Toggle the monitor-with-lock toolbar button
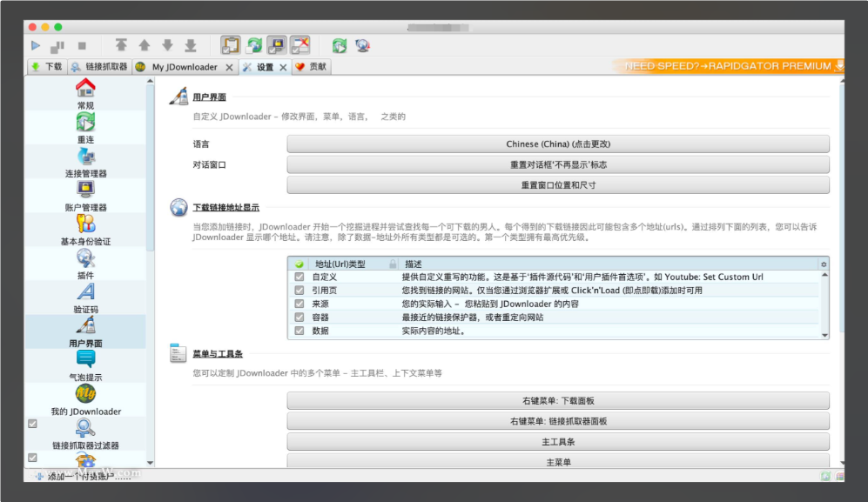868x502 pixels. 277,45
